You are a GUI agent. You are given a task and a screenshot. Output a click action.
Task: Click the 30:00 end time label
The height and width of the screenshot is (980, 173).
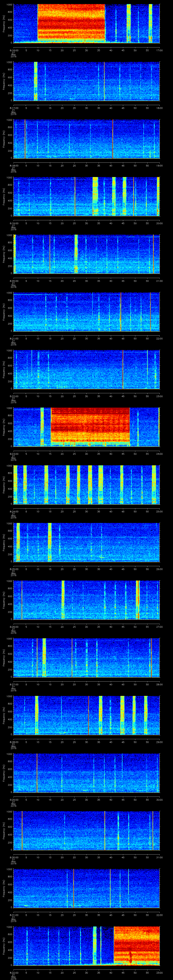pyautogui.click(x=160, y=800)
